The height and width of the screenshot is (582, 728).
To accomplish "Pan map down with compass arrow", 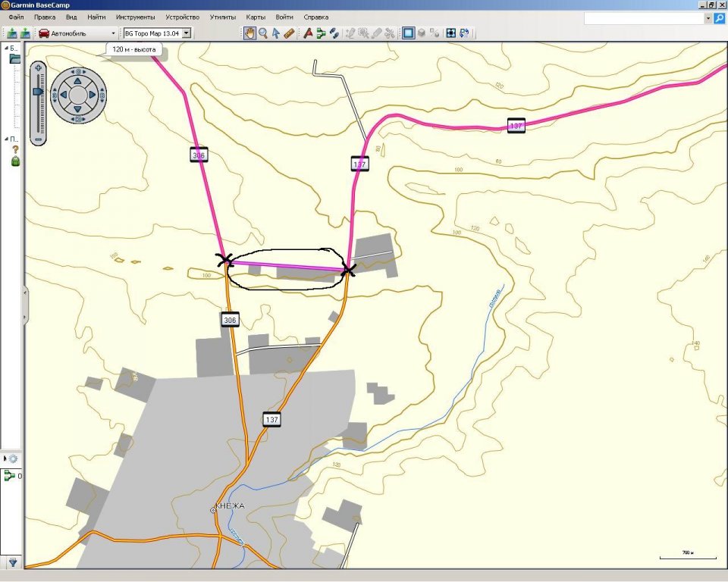I will pyautogui.click(x=78, y=109).
